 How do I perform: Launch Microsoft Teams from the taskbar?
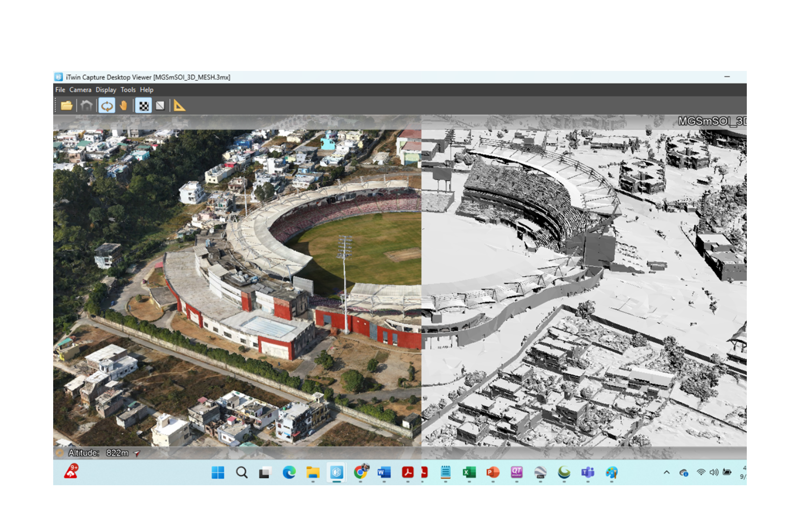tap(588, 472)
